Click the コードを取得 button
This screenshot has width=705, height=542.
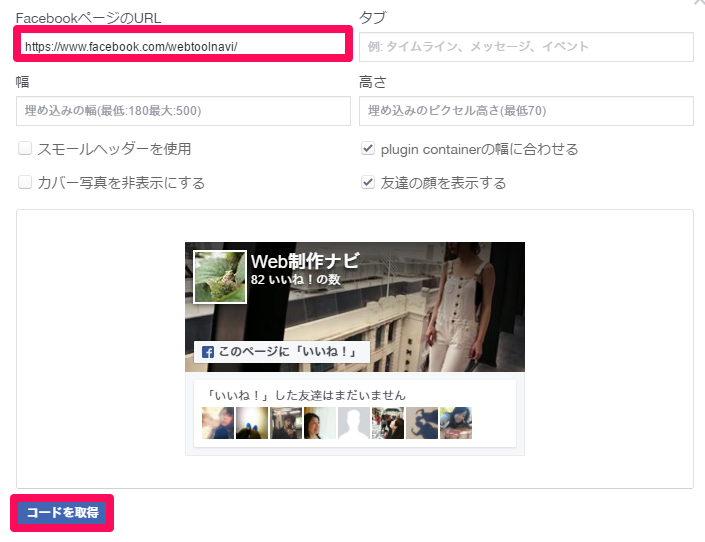point(62,513)
